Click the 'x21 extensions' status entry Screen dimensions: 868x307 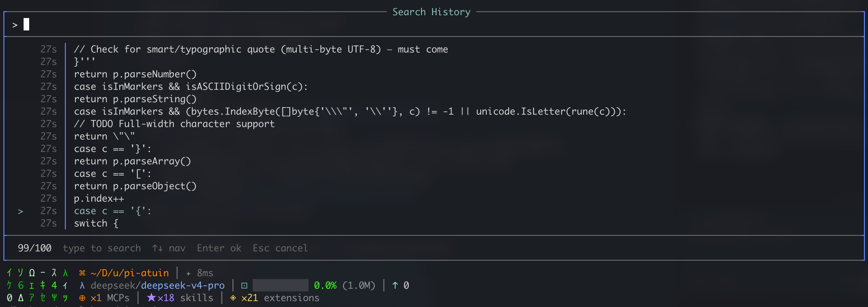[280, 298]
